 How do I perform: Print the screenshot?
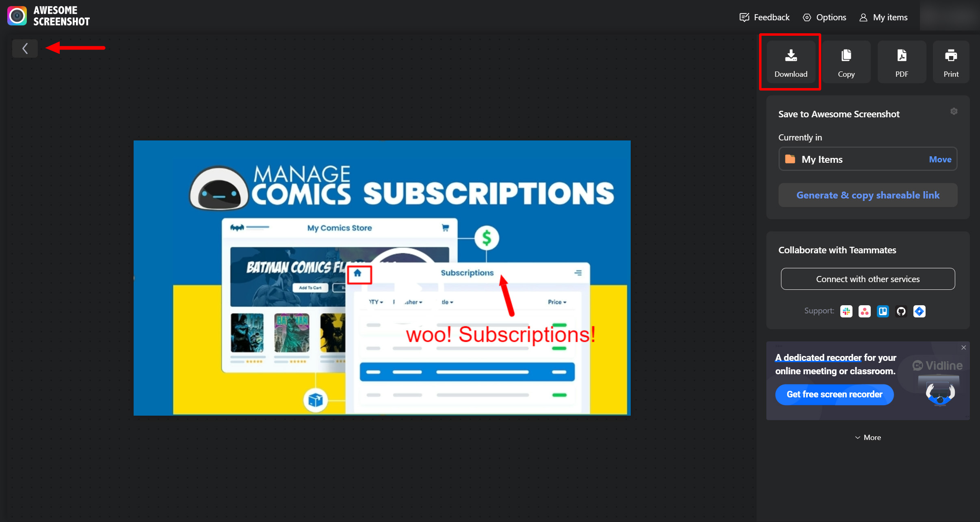coord(951,62)
